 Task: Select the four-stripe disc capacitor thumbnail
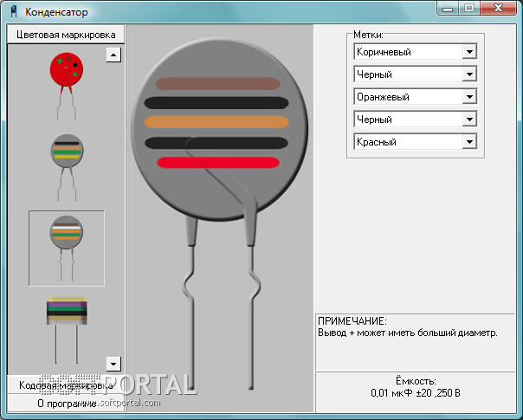(x=67, y=167)
